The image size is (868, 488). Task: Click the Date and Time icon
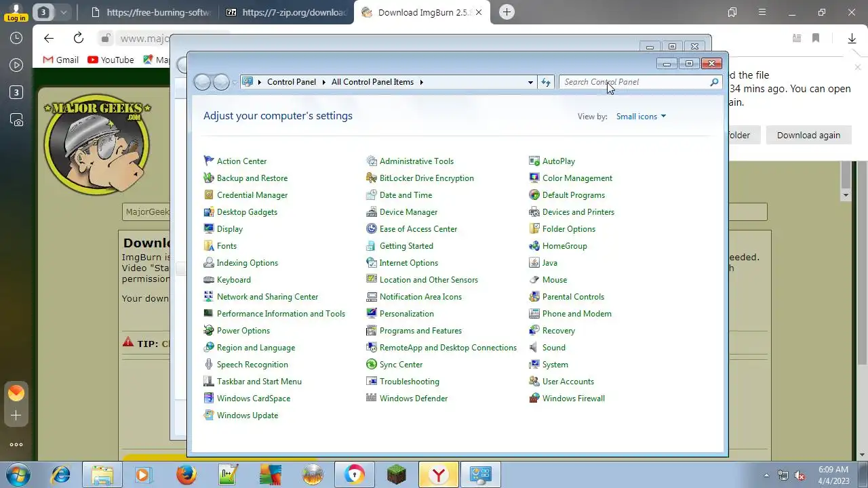tap(372, 195)
